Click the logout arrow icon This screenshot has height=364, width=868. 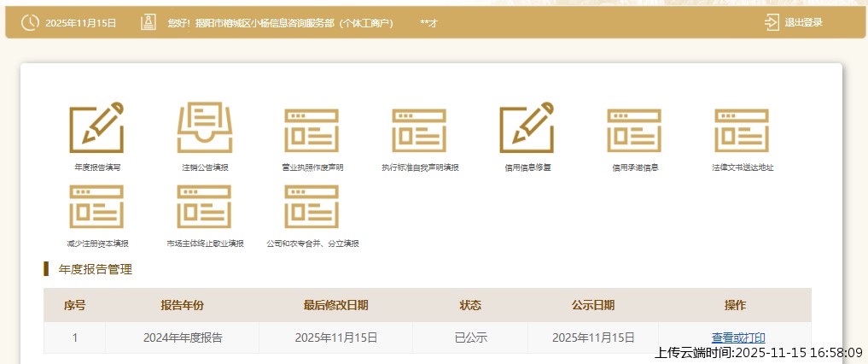[x=772, y=23]
